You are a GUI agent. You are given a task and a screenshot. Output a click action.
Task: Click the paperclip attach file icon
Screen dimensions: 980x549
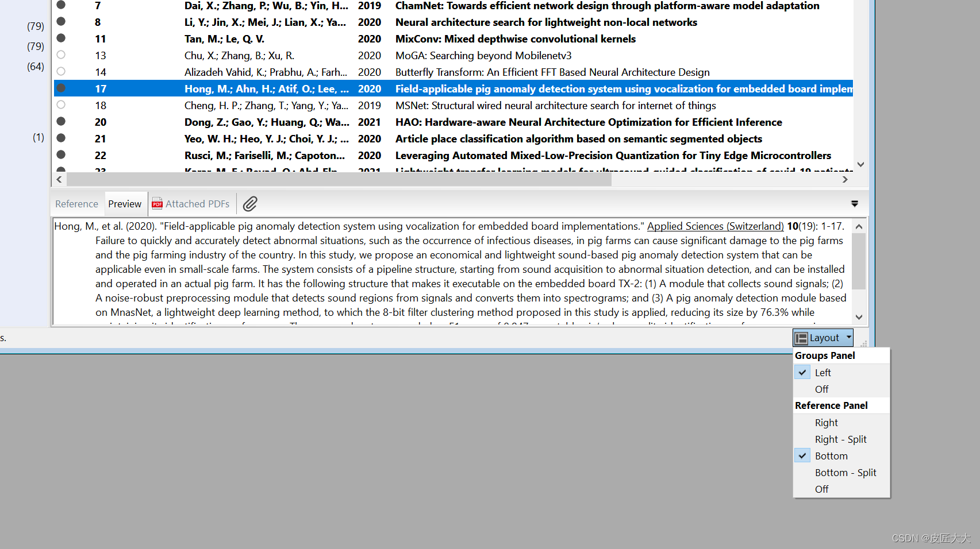tap(250, 204)
